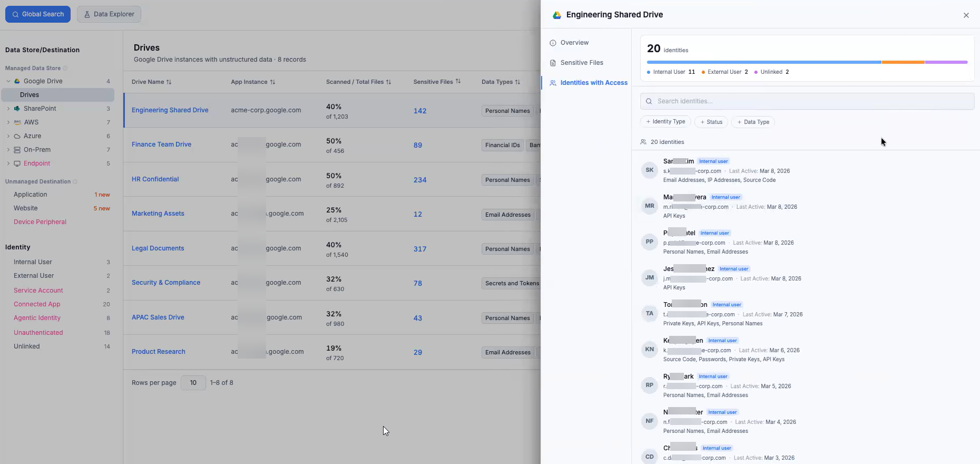This screenshot has width=980, height=464.
Task: Select Website under Unmanaged Destination
Action: click(26, 208)
